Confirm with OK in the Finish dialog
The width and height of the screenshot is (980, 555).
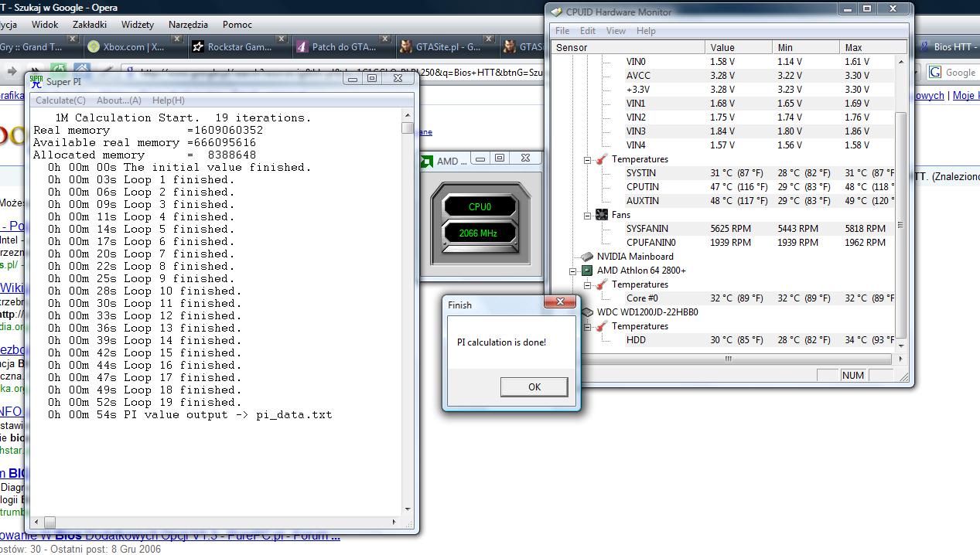pyautogui.click(x=534, y=386)
